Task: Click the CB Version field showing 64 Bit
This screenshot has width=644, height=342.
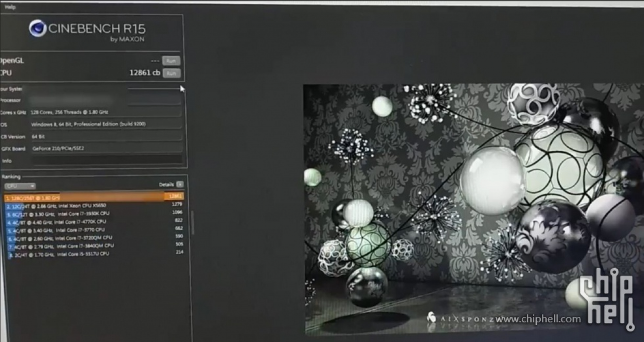Action: (106, 136)
